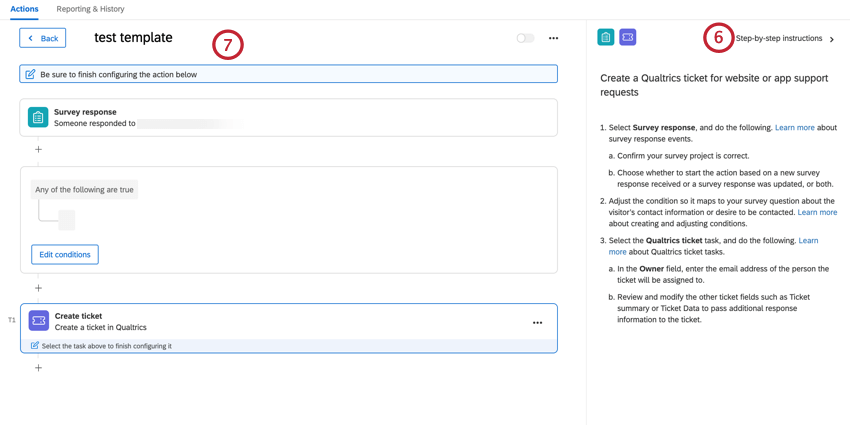The image size is (850, 425).
Task: Open three-dot menu on Create ticket task
Action: [537, 323]
